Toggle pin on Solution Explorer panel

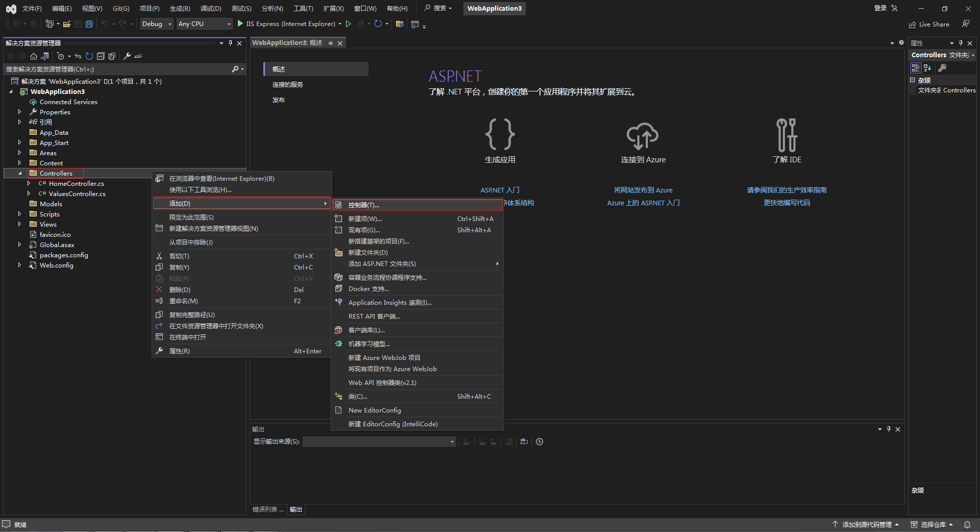[230, 43]
